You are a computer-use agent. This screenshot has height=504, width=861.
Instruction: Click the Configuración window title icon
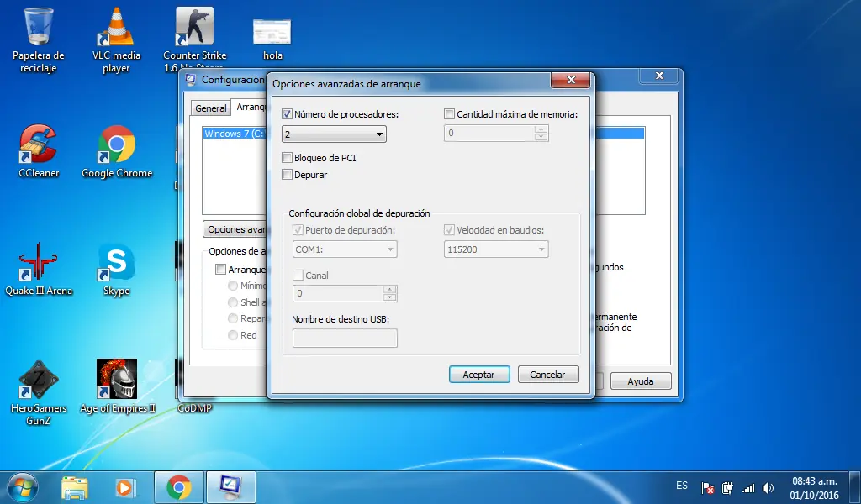tap(190, 80)
